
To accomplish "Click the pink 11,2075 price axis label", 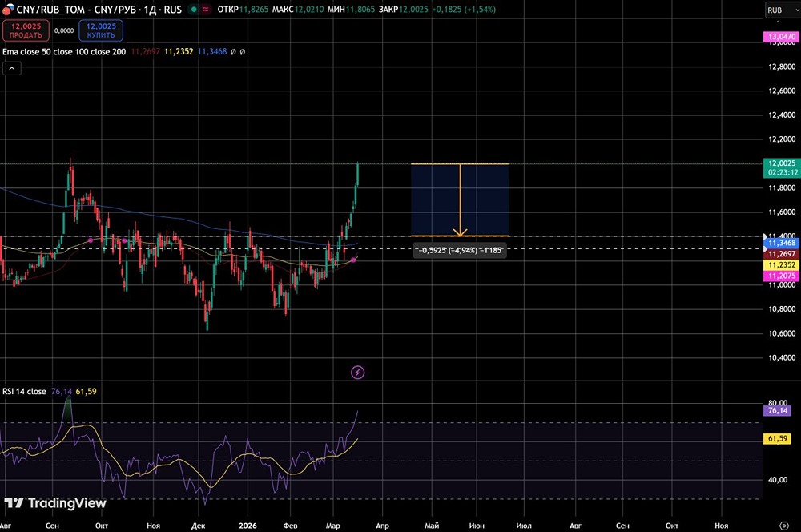I will pos(782,276).
